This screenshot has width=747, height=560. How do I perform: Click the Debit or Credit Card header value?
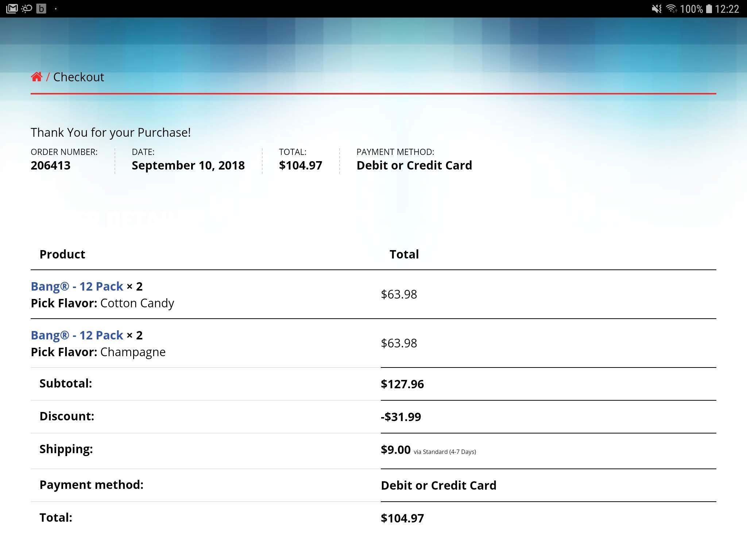(x=414, y=166)
